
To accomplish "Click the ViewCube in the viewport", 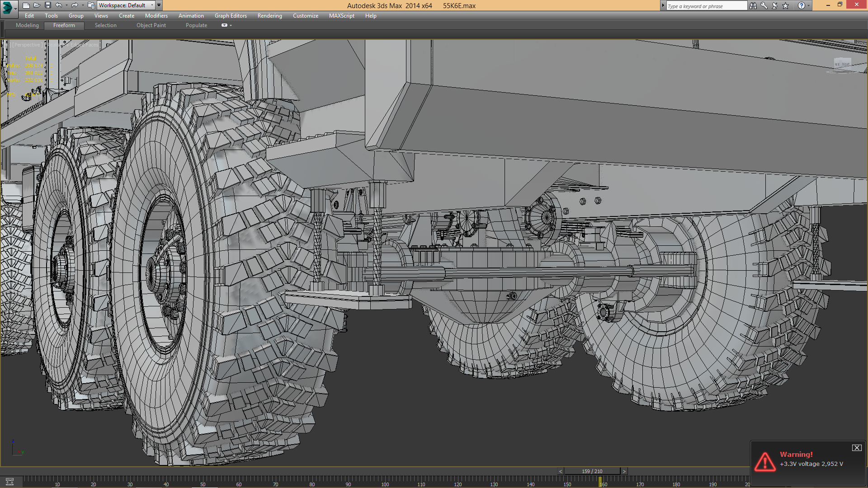I will coord(843,64).
